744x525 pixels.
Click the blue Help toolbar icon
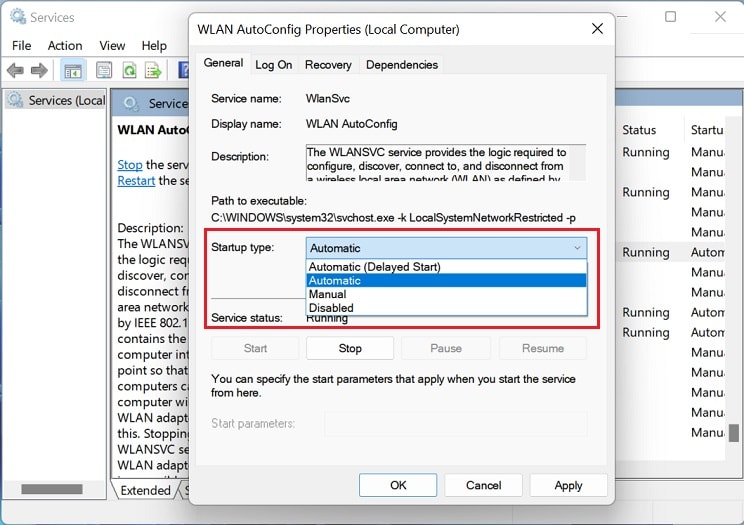click(183, 71)
